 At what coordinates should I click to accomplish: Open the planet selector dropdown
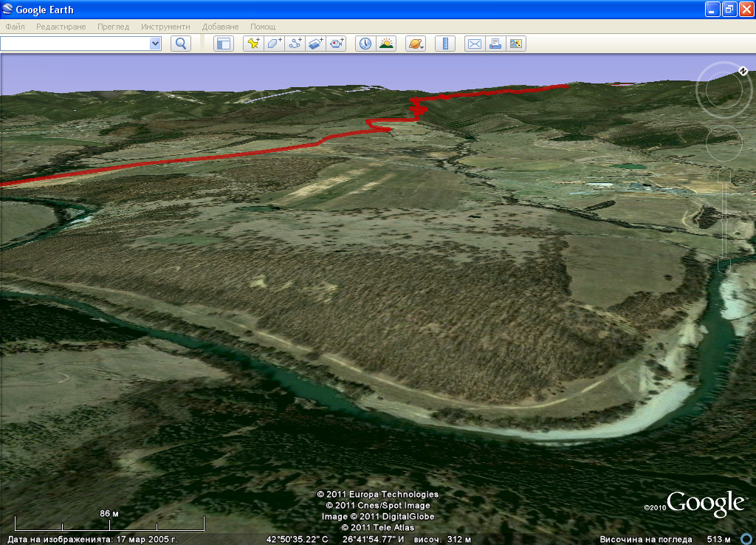tap(416, 44)
